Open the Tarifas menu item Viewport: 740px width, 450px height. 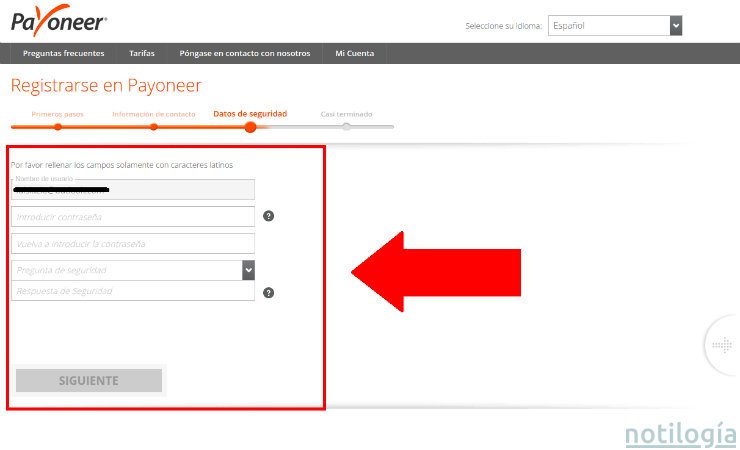tap(142, 53)
